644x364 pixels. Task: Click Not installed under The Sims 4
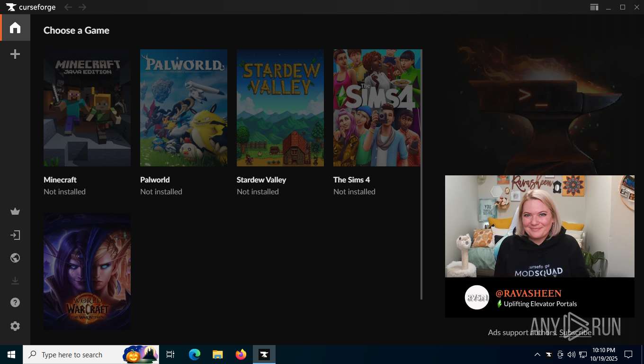tap(354, 191)
